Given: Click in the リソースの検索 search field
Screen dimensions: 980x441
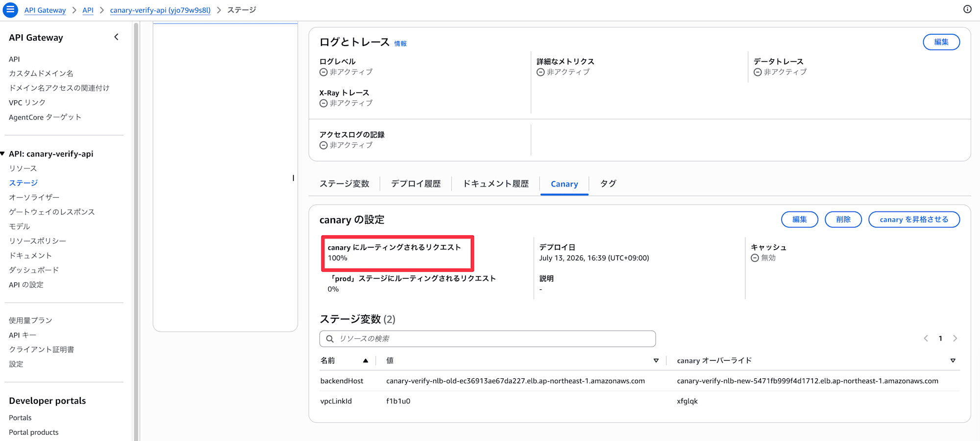Looking at the screenshot, I should (488, 339).
